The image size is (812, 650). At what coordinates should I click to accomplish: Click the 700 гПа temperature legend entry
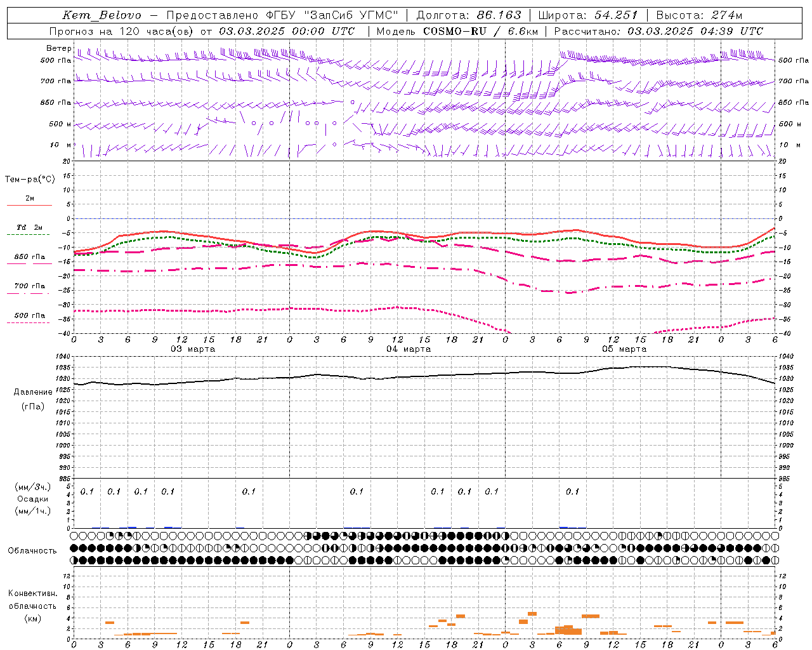point(30,286)
